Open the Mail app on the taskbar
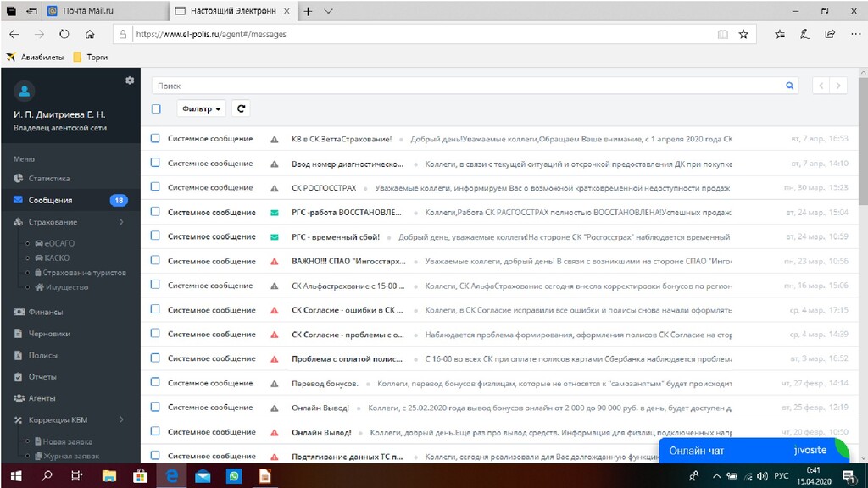Image resolution: width=868 pixels, height=488 pixels. pos(203,476)
